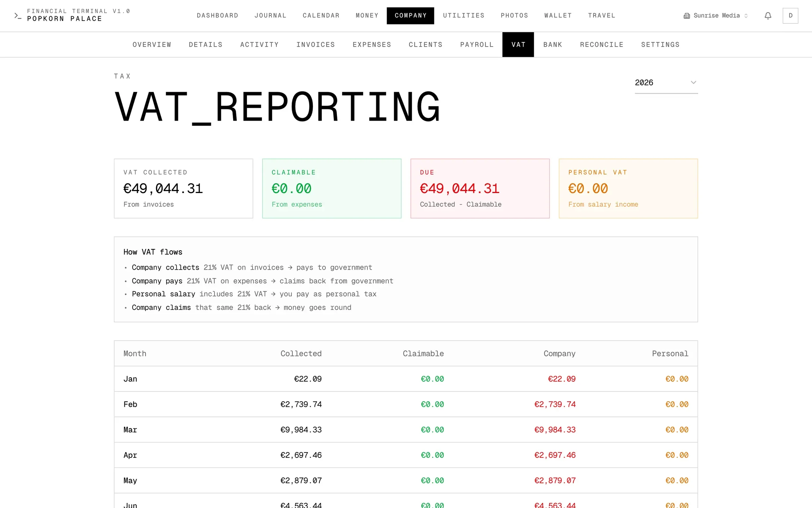812x508 pixels.
Task: Select the Feb row label
Action: coord(130,404)
